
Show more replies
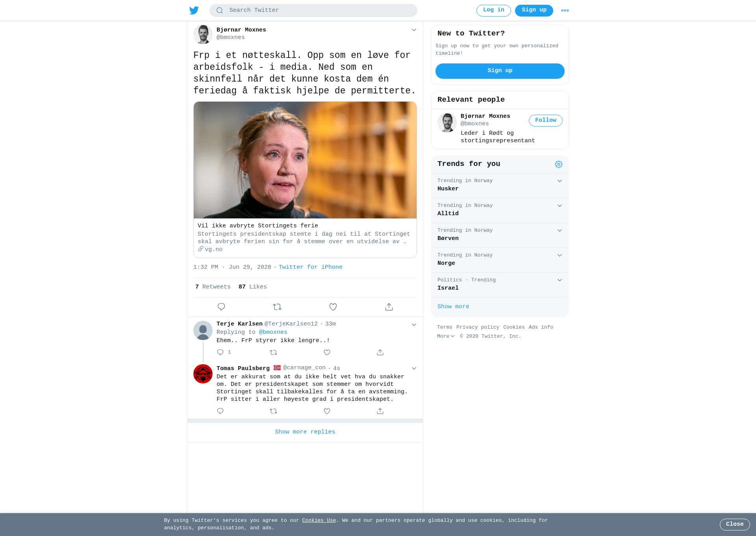pos(305,432)
